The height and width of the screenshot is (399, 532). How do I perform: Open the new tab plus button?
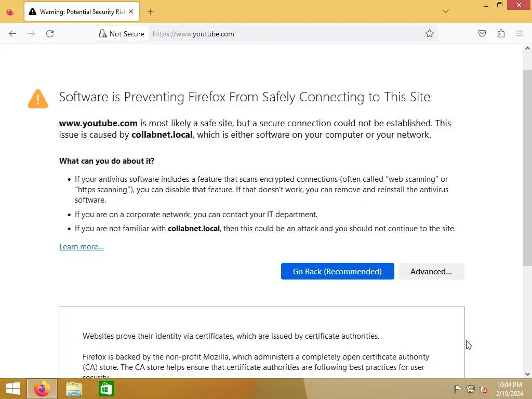(x=151, y=11)
